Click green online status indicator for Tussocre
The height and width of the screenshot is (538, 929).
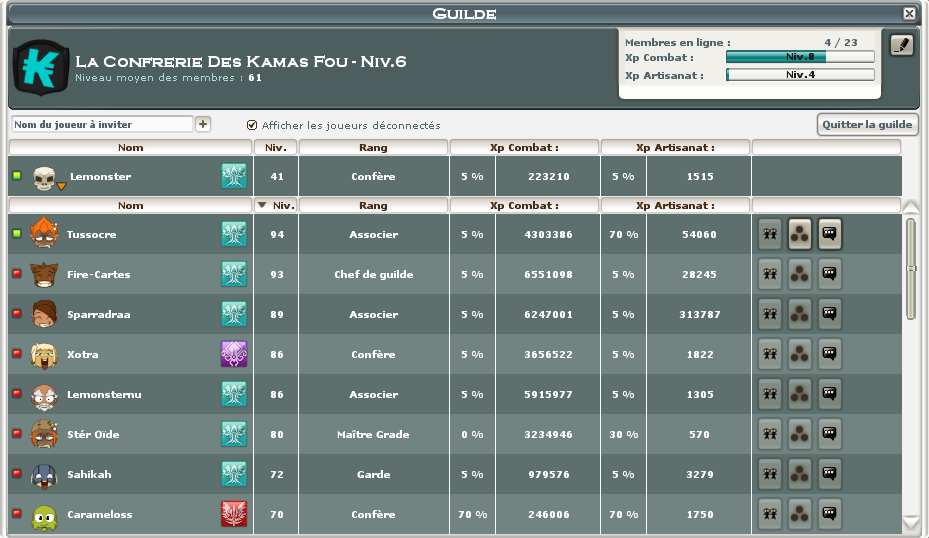pyautogui.click(x=16, y=234)
